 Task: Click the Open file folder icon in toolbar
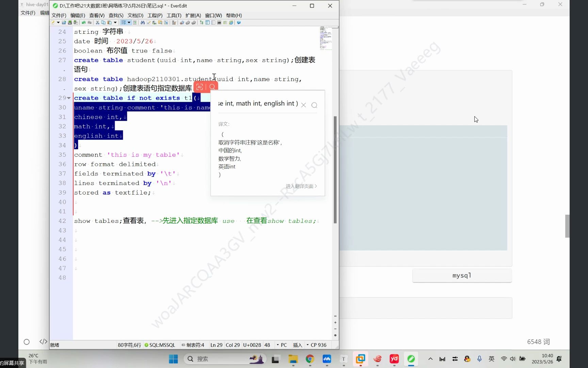point(64,22)
